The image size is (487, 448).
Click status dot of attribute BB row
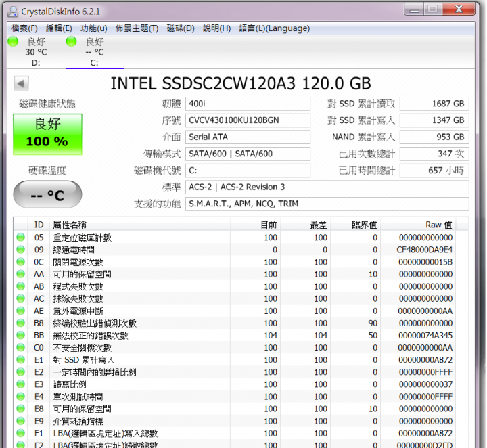click(x=21, y=335)
